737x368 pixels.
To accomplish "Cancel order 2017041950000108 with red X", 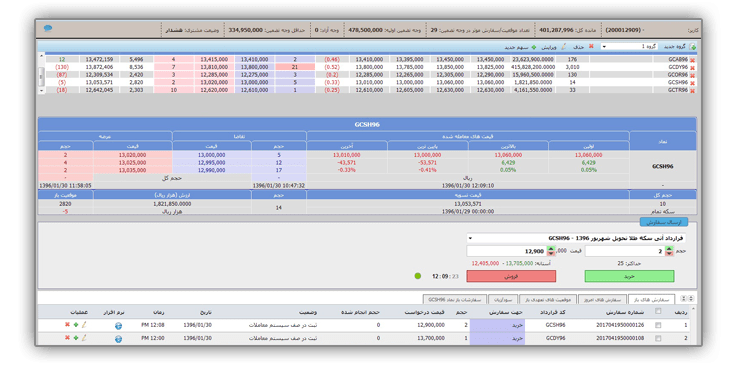I will [67, 338].
